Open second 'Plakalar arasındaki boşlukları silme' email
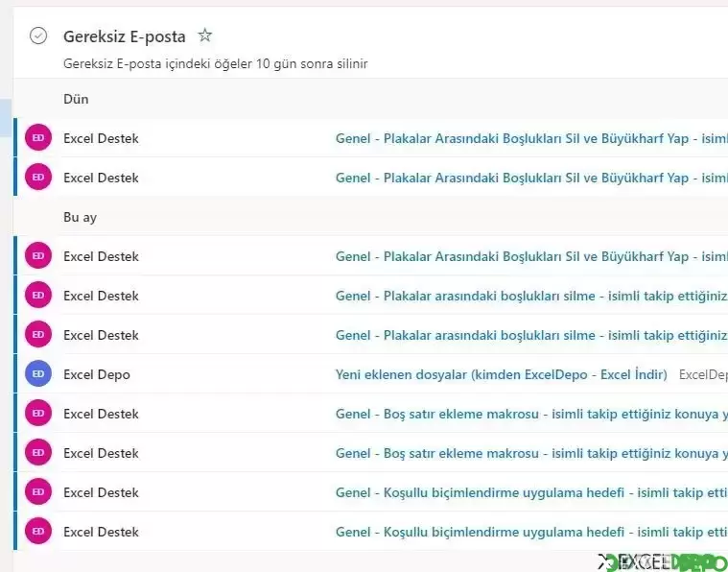 pos(371,335)
